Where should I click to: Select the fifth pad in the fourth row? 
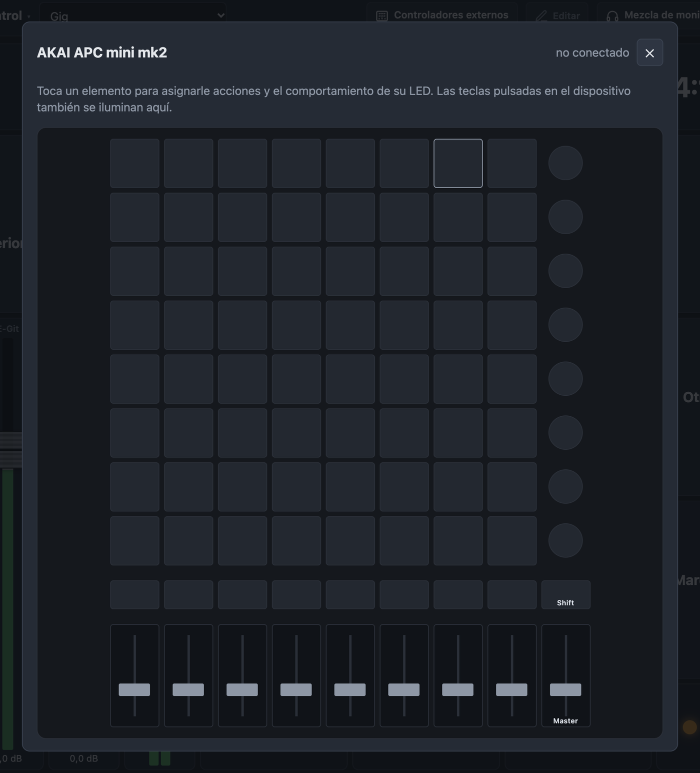coord(350,325)
